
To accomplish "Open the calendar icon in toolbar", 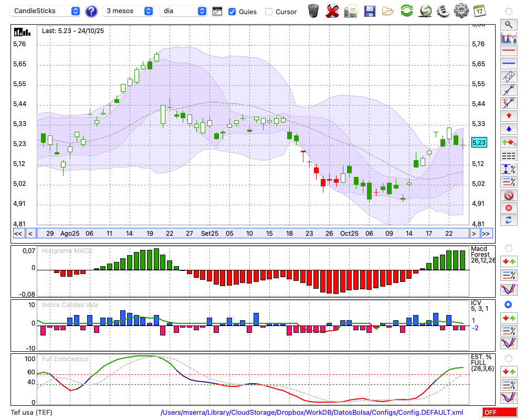I will click(x=479, y=11).
